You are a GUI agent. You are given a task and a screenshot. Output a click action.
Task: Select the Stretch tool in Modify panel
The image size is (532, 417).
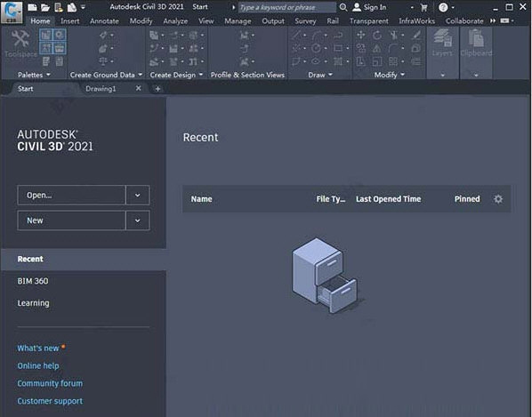[x=360, y=61]
